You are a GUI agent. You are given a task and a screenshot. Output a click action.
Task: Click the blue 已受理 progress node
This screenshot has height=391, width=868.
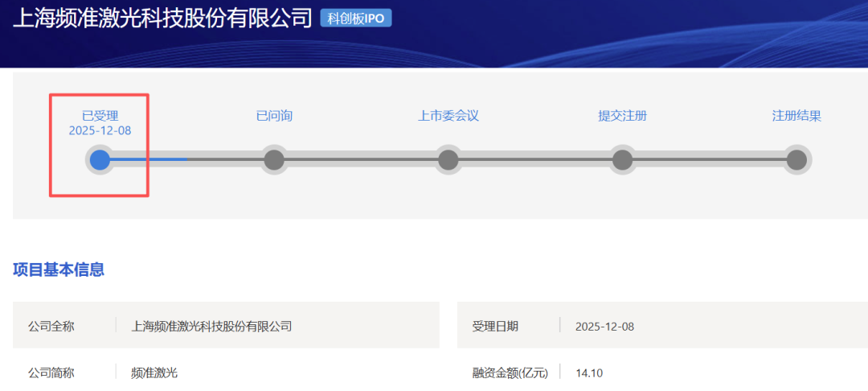coord(100,160)
